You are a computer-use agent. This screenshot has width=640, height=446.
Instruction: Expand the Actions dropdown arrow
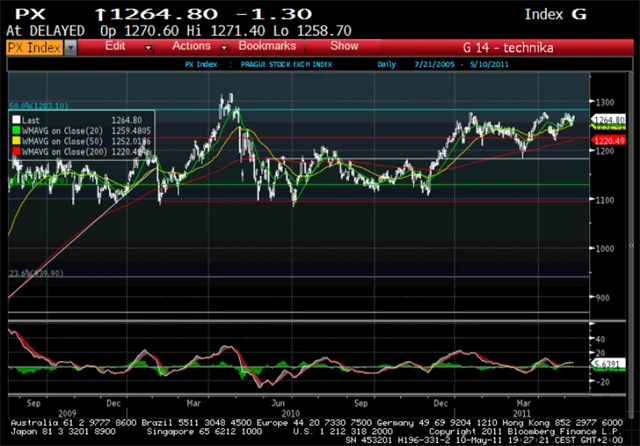tap(224, 48)
